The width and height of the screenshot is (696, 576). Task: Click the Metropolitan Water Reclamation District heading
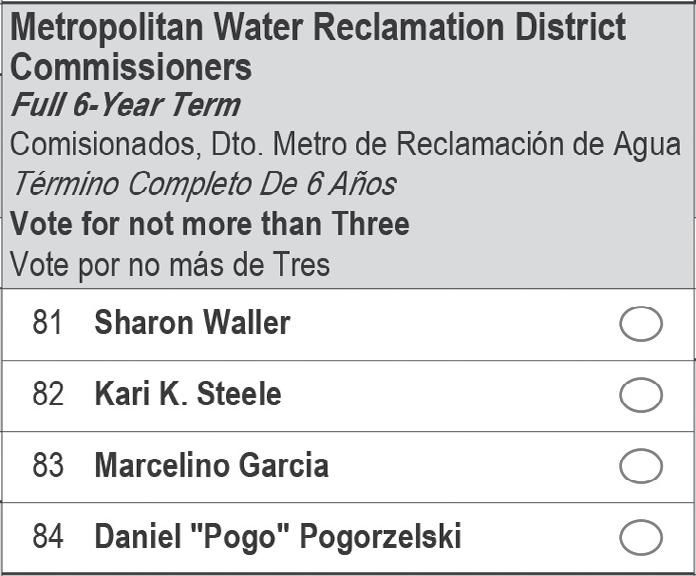click(x=318, y=28)
